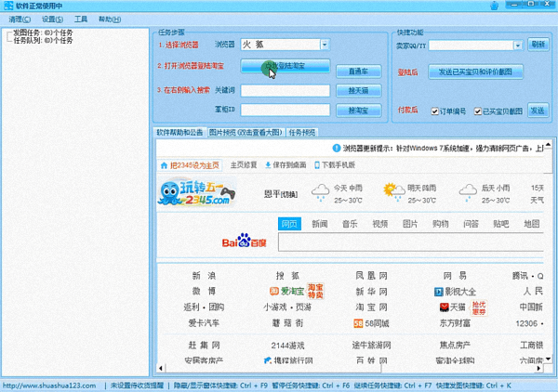Click the house icon to set 2345 homepage
Viewport: 558px width, 392px height.
pyautogui.click(x=165, y=164)
